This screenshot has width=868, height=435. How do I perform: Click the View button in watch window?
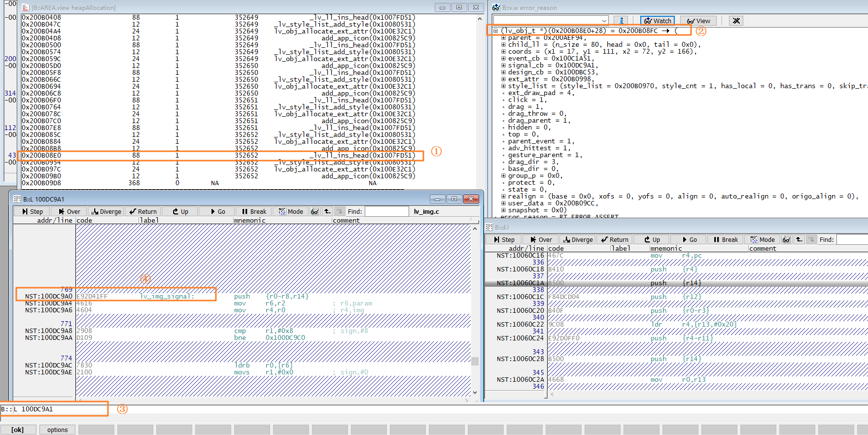[698, 21]
